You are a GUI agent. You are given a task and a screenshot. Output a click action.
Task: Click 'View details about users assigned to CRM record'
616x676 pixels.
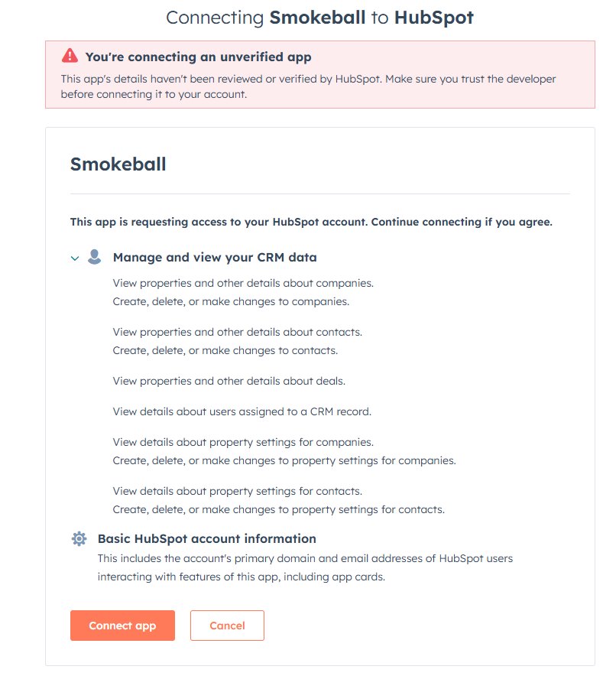coord(242,411)
